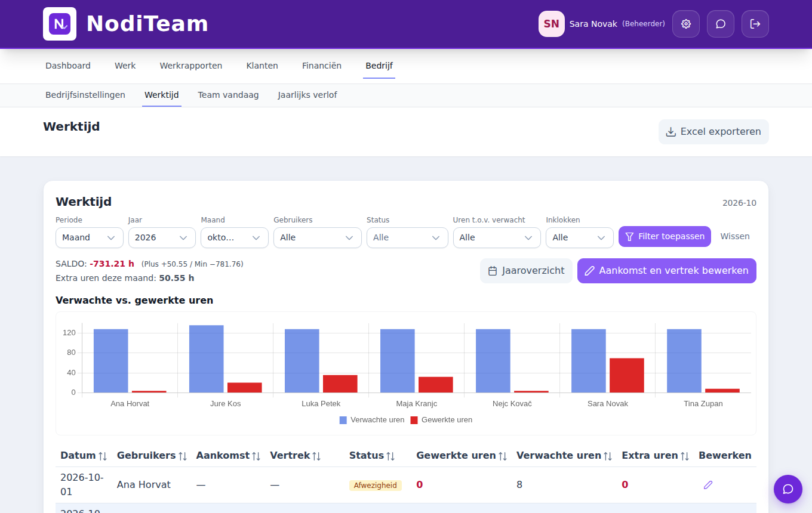Click Aankomst en vertrek bewerken

click(667, 271)
